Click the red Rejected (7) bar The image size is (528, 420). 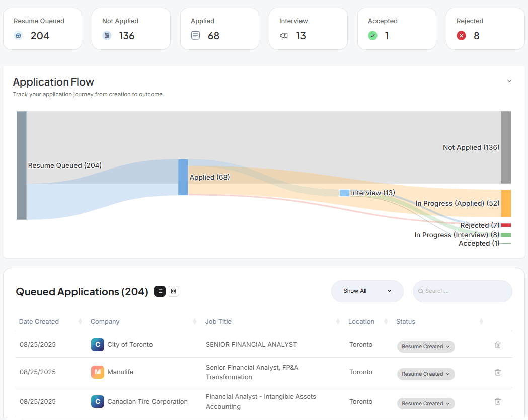pos(506,225)
